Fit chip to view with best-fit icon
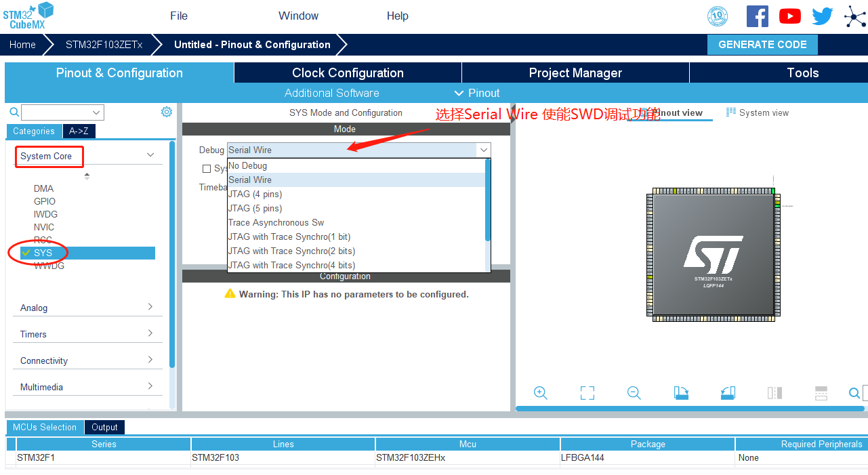The image size is (868, 475). (x=587, y=393)
